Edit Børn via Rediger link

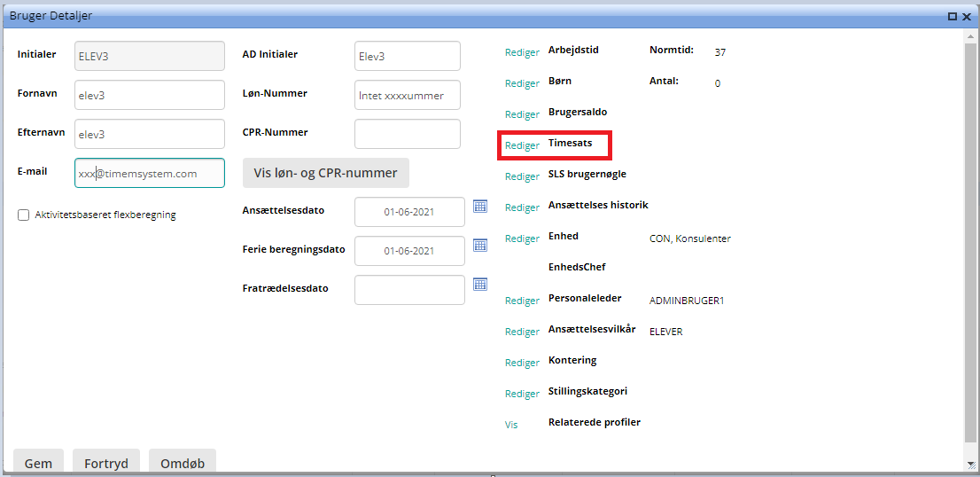coord(522,83)
